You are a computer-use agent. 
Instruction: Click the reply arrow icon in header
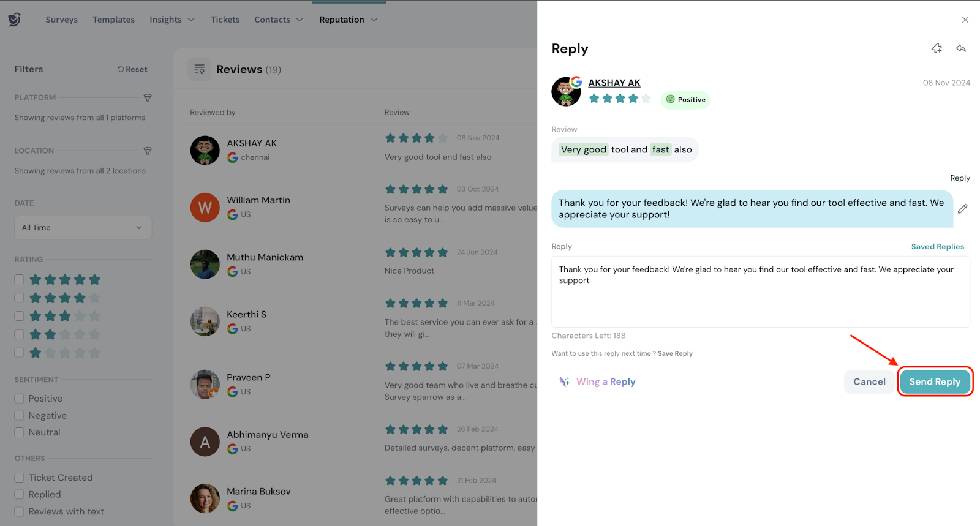pyautogui.click(x=961, y=48)
